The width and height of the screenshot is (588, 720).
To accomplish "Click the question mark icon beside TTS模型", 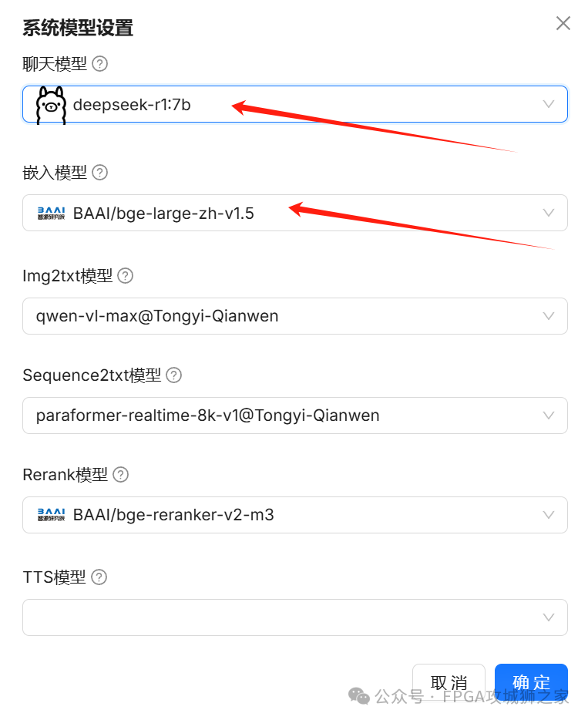I will click(x=99, y=577).
